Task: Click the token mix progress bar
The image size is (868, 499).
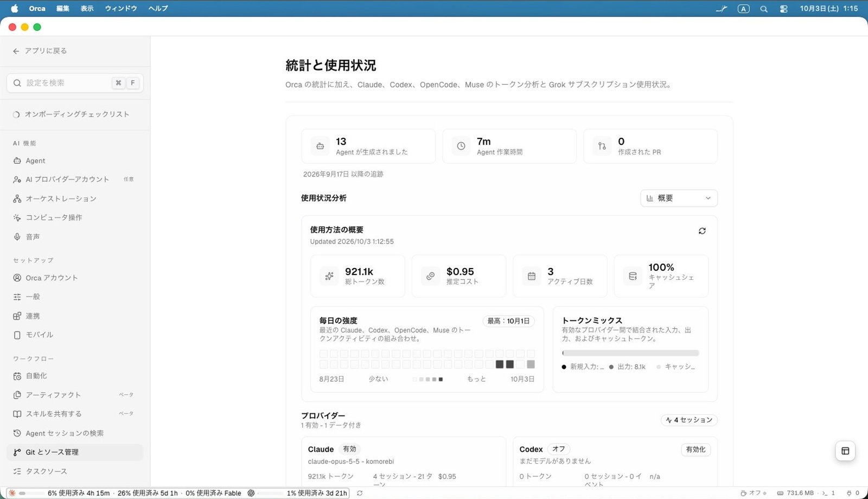Action: pos(630,353)
